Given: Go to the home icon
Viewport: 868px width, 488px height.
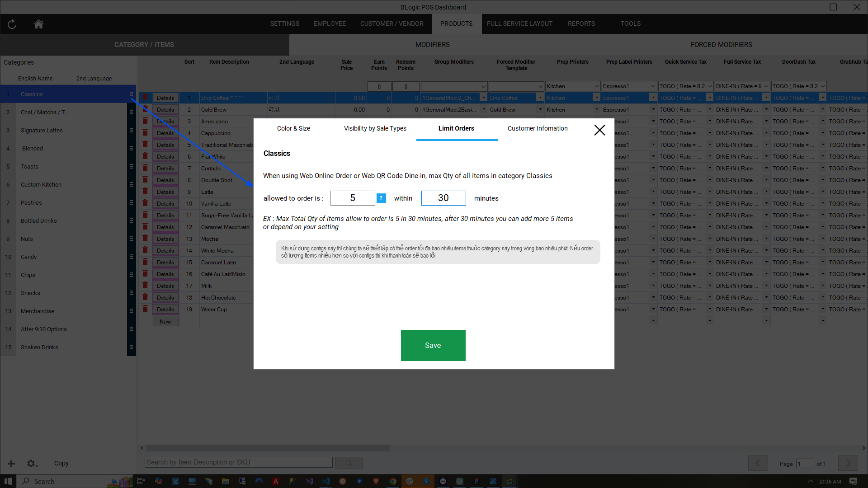Looking at the screenshot, I should (x=38, y=24).
